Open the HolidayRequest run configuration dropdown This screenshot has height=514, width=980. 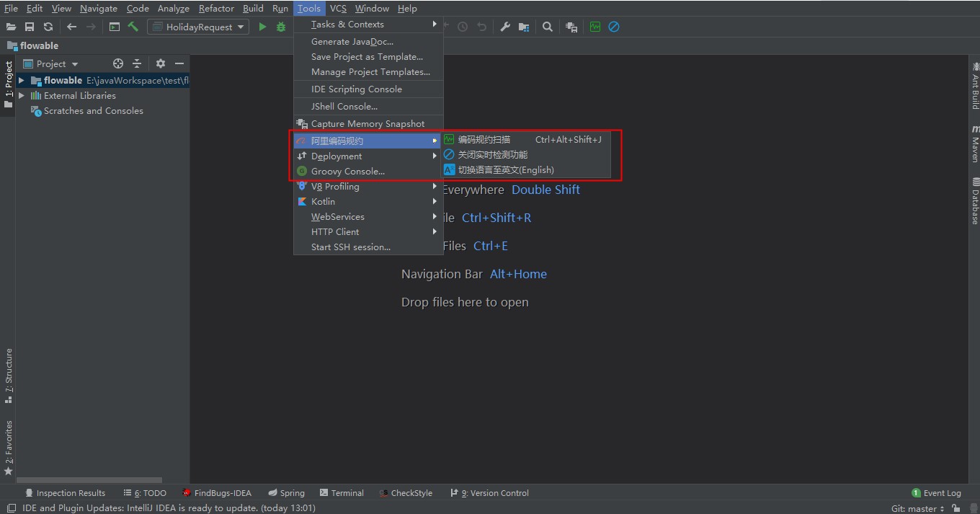198,27
